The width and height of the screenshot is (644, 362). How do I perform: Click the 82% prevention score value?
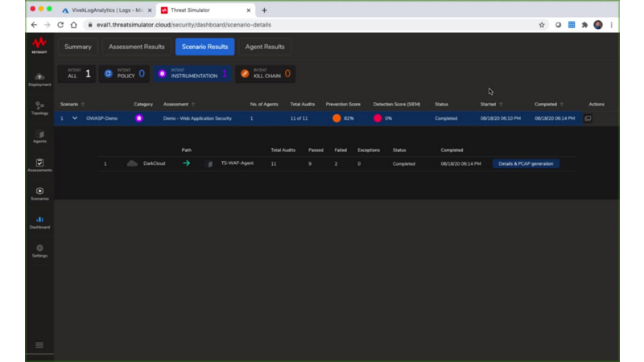[349, 118]
